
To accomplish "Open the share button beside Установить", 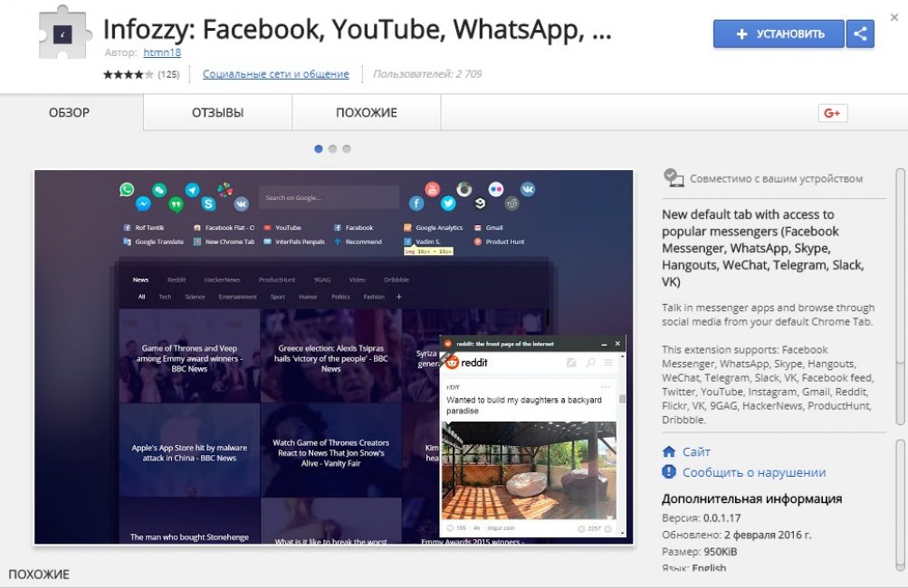I will (860, 33).
